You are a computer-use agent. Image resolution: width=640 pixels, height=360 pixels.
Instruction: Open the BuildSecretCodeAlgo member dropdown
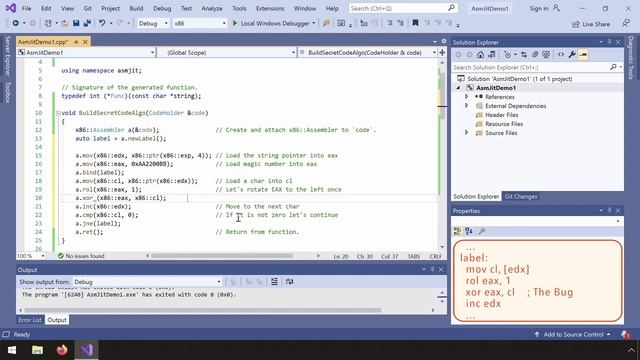click(367, 52)
